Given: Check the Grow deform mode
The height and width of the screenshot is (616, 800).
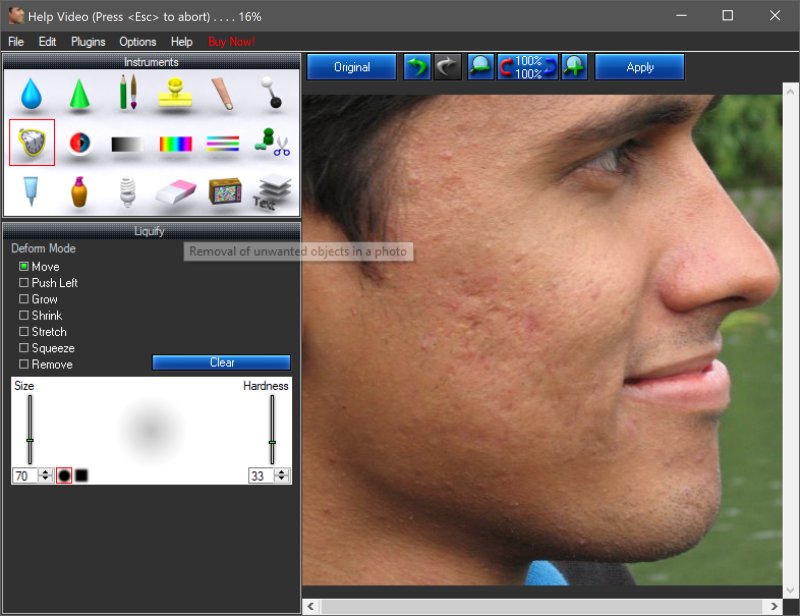Looking at the screenshot, I should (38, 299).
